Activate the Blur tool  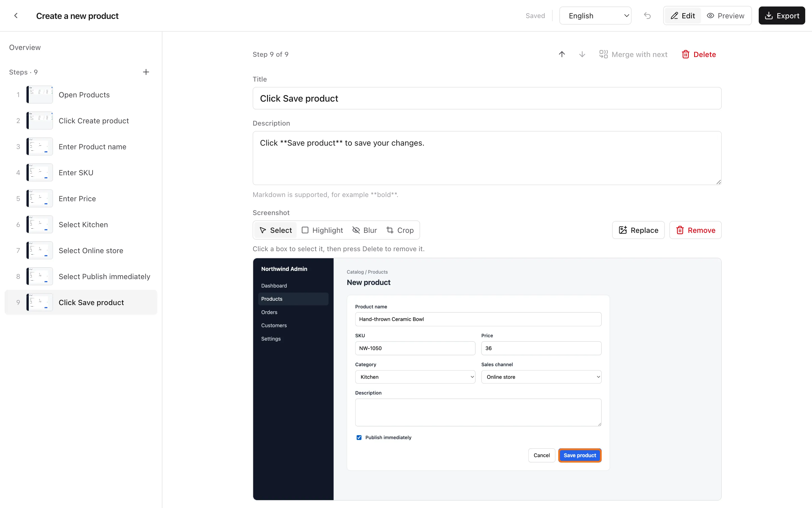[365, 230]
